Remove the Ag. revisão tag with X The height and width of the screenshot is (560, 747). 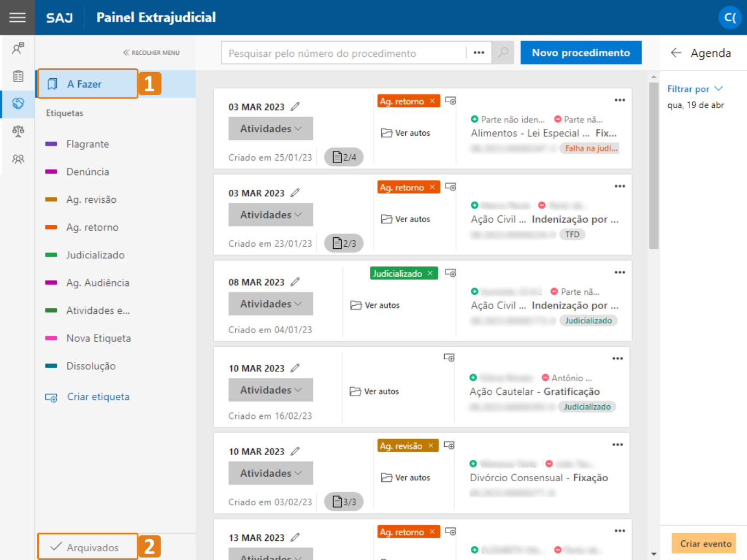tap(431, 446)
